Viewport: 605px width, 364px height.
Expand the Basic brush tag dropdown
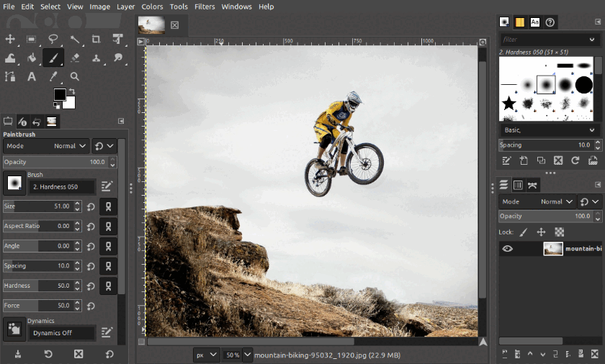click(x=550, y=130)
